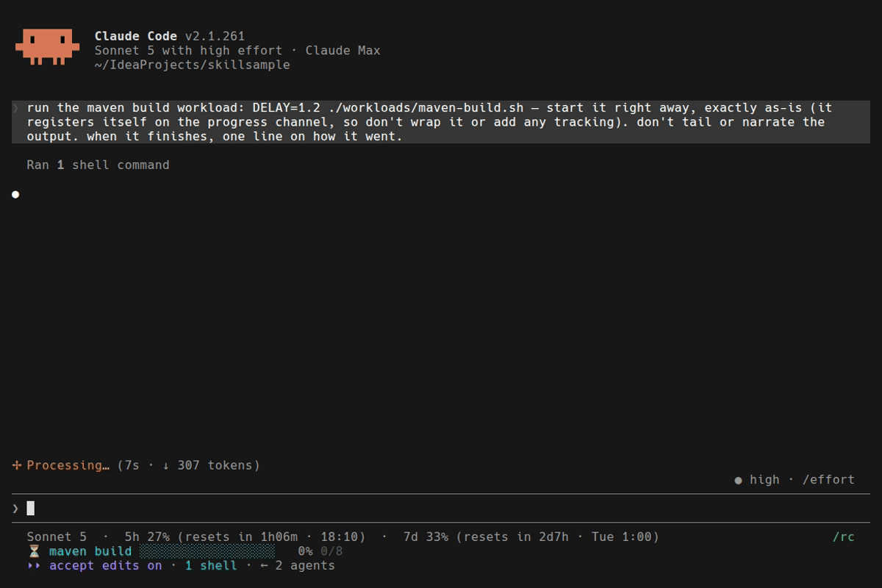Click the '/rc' status bar label
Viewport: 882px width, 588px height.
pos(844,537)
